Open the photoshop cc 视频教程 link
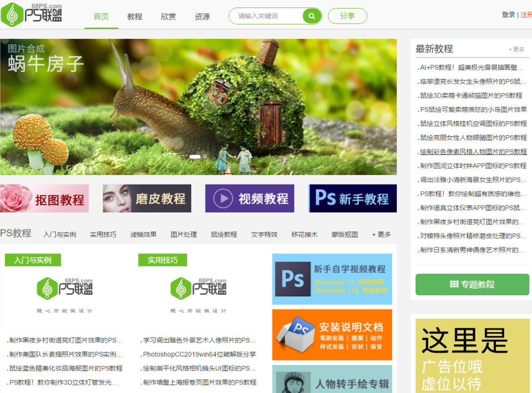Image resolution: width=532 pixels, height=393 pixels. click(x=349, y=282)
